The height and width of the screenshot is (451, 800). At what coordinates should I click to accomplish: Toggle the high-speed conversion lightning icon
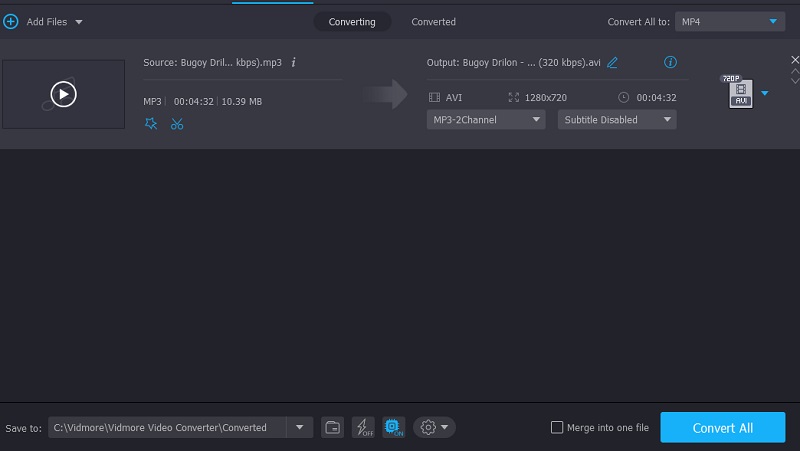363,427
